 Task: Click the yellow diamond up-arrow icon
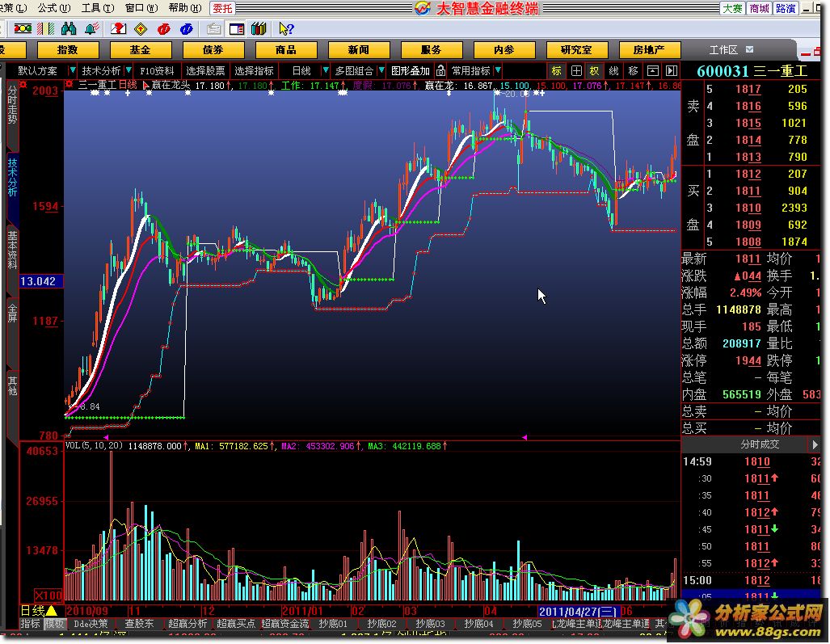click(x=141, y=28)
